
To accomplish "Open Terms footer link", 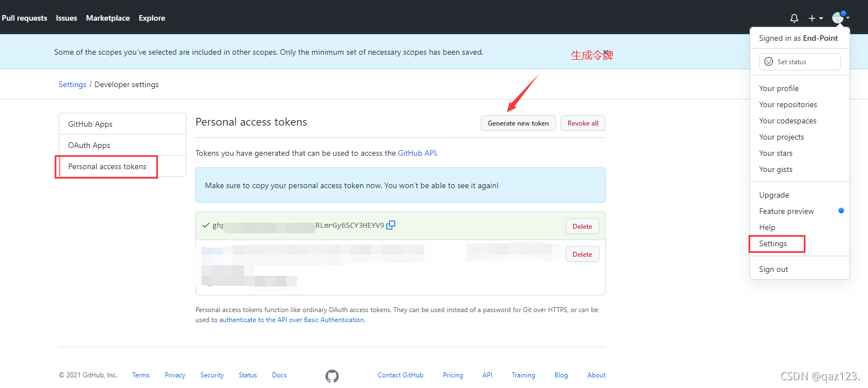I will 141,375.
